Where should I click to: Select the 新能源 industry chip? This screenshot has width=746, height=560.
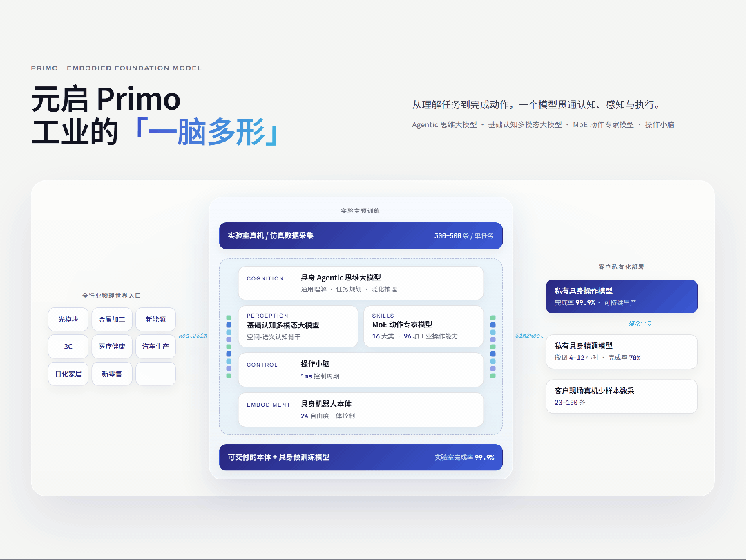point(155,319)
